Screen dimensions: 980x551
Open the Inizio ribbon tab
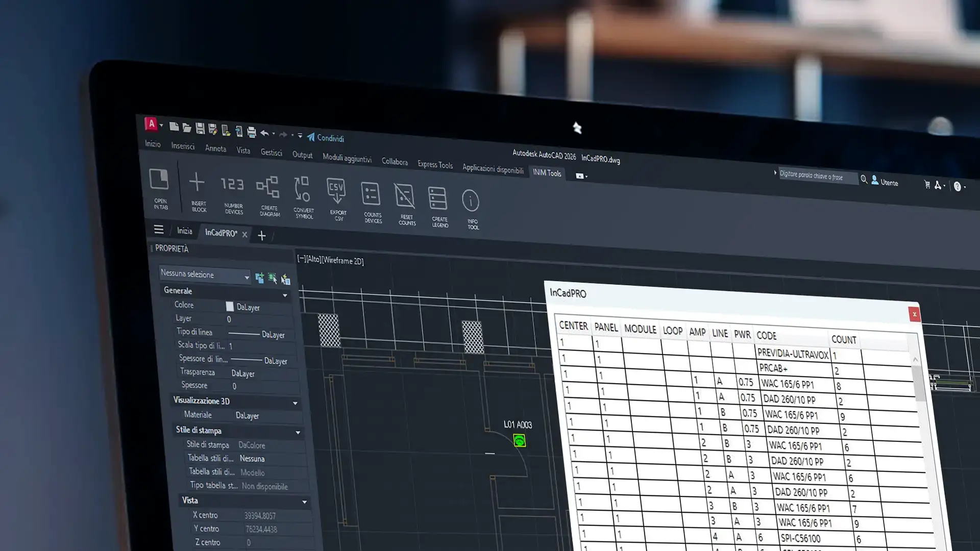pyautogui.click(x=153, y=144)
